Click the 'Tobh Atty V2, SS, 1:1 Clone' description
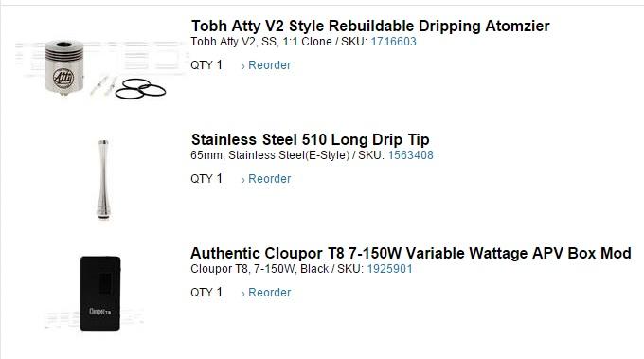The height and width of the screenshot is (359, 644). 261,42
